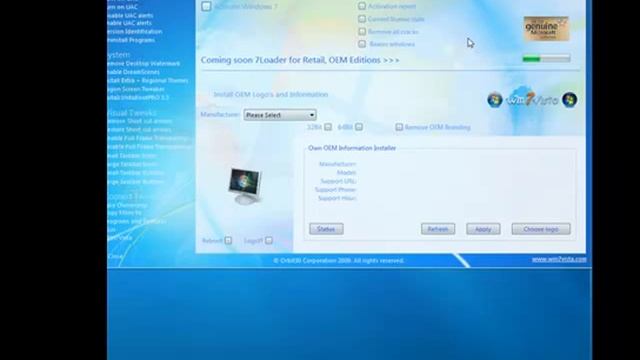This screenshot has height=360, width=640.
Task: Click 'Install OEM Logo's and Information' heading
Action: [x=271, y=94]
